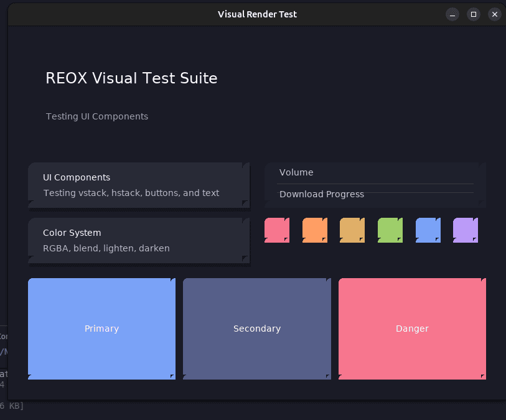
Task: Click the Volume label
Action: (296, 172)
